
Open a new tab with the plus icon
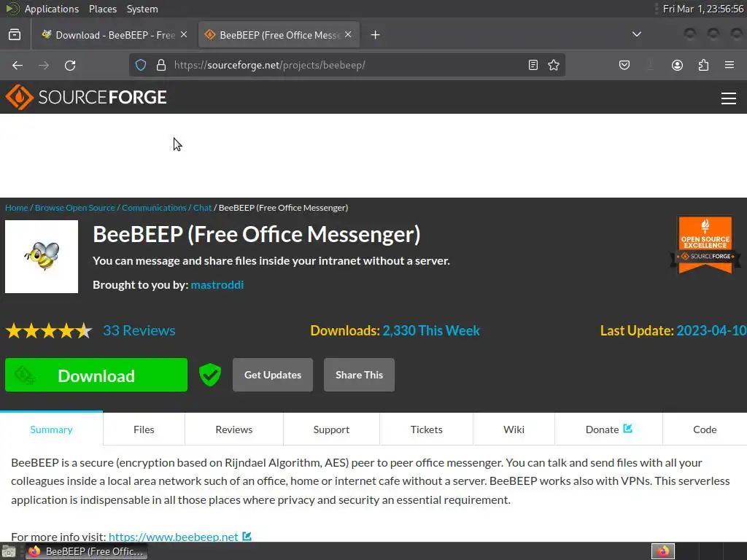(376, 35)
